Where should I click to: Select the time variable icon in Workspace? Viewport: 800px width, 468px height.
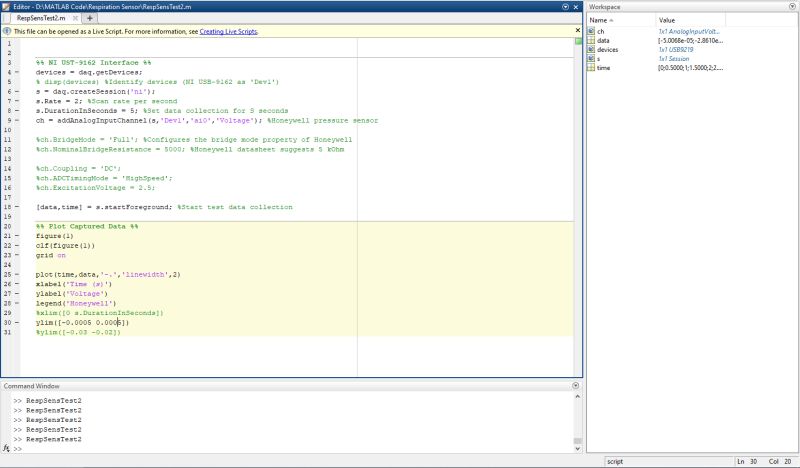tap(591, 68)
